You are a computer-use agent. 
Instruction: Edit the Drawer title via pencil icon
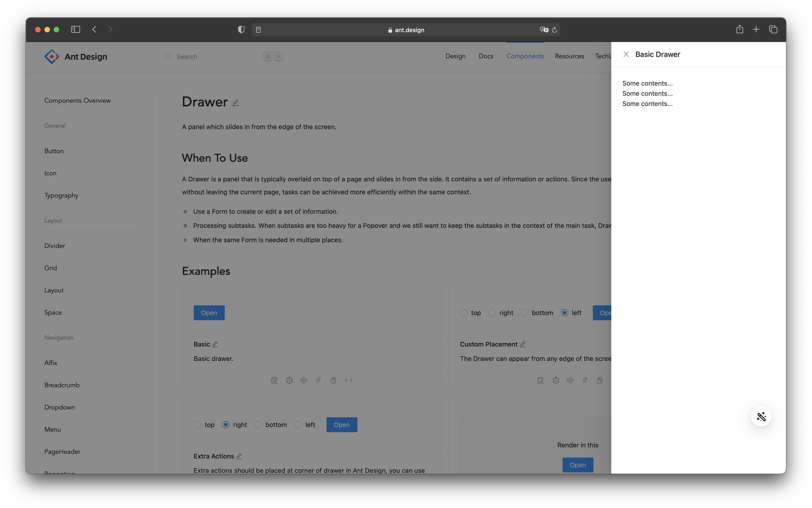(x=235, y=102)
